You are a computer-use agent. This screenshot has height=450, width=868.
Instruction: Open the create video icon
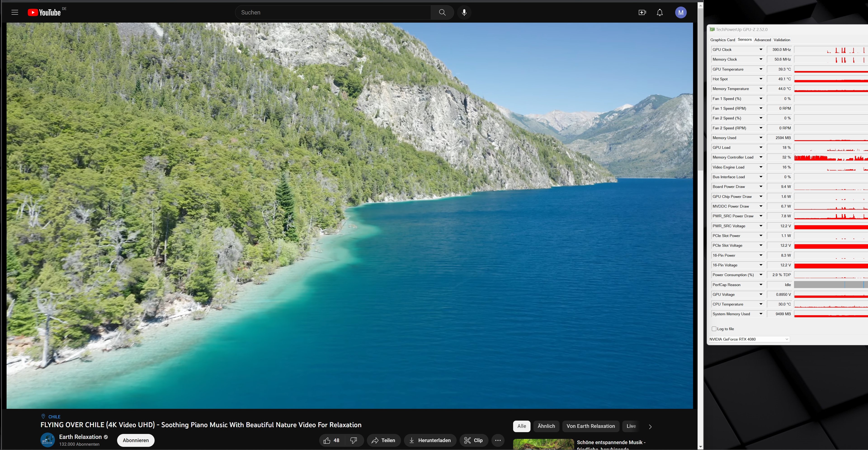tap(642, 12)
